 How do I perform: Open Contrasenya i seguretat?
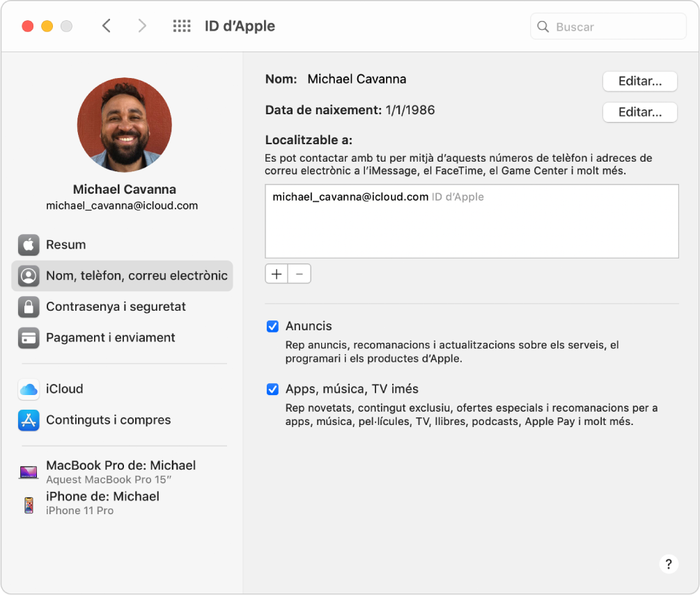(x=122, y=307)
